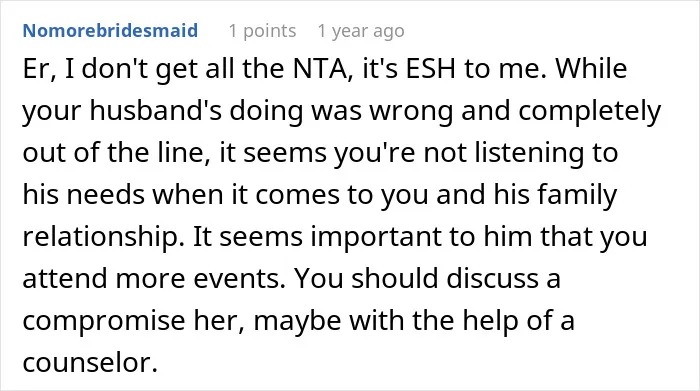Viewport: 700px width, 391px height.
Task: Click the word "counselor." at the comment's end
Action: pos(90,363)
